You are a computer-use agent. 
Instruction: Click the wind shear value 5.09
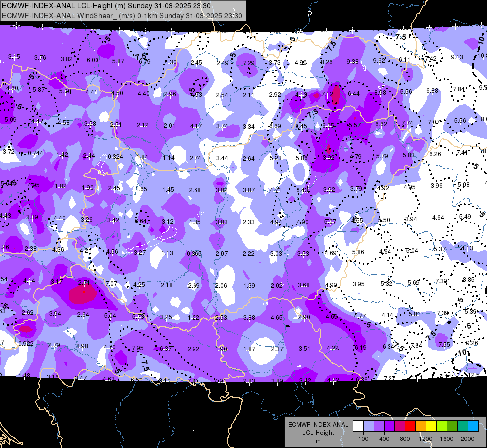coord(10,119)
